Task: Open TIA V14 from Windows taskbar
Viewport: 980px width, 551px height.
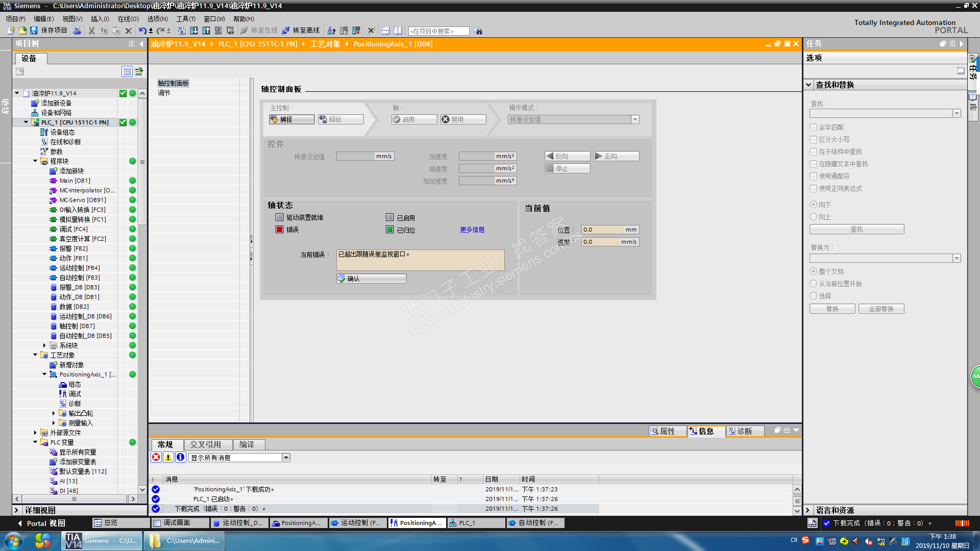Action: tap(101, 541)
